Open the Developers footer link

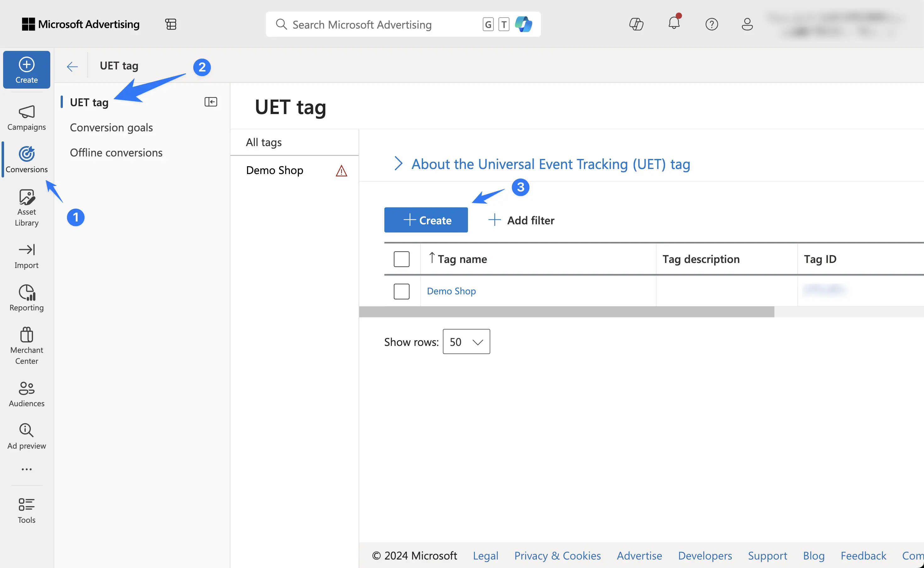tap(705, 556)
